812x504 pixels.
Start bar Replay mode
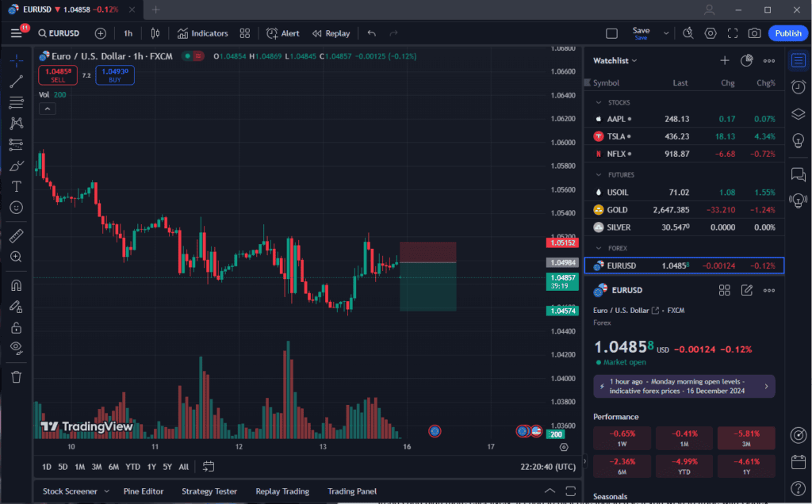pos(331,33)
